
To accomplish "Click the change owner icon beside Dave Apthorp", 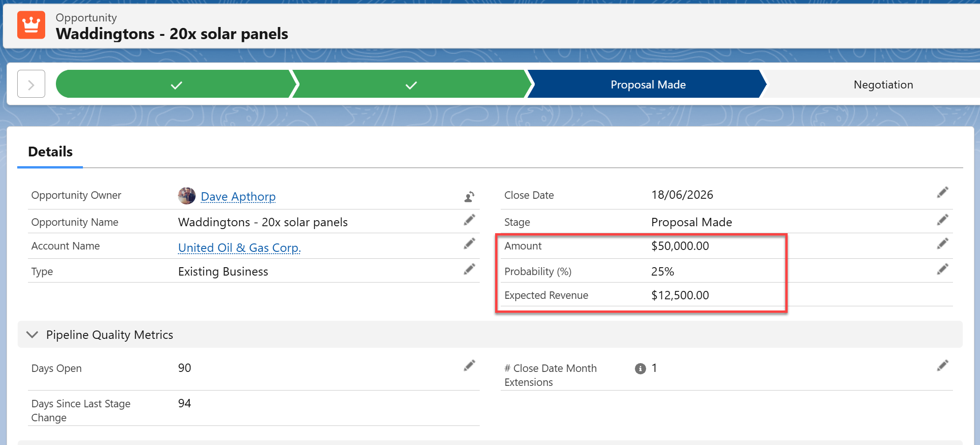I will (x=470, y=196).
